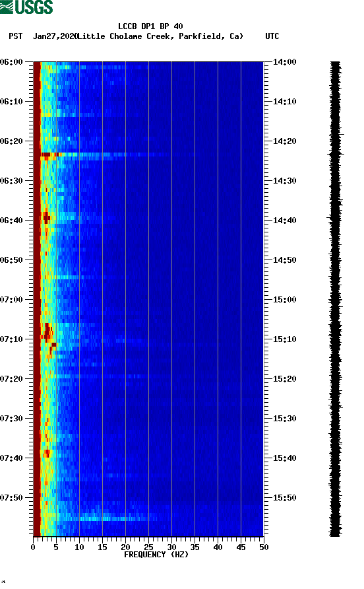The height and width of the screenshot is (589, 364).
Task: Click the "0" frequency axis label
Action: (x=33, y=547)
